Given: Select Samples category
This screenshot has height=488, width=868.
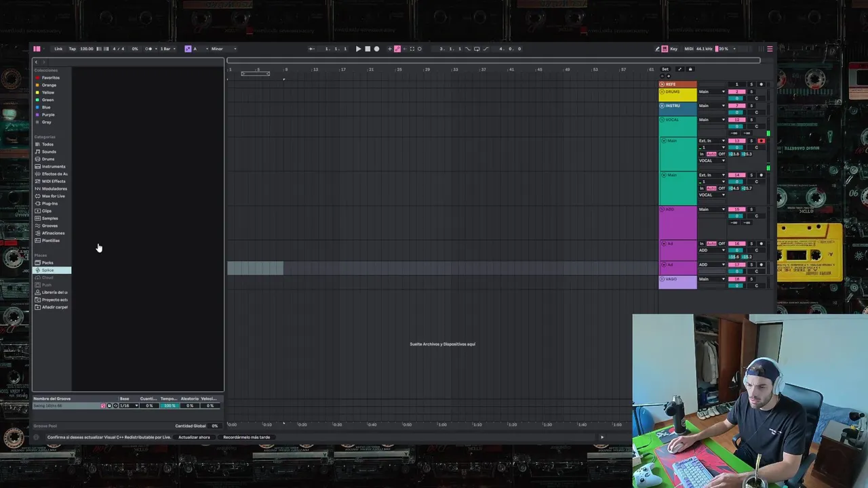Looking at the screenshot, I should 50,218.
